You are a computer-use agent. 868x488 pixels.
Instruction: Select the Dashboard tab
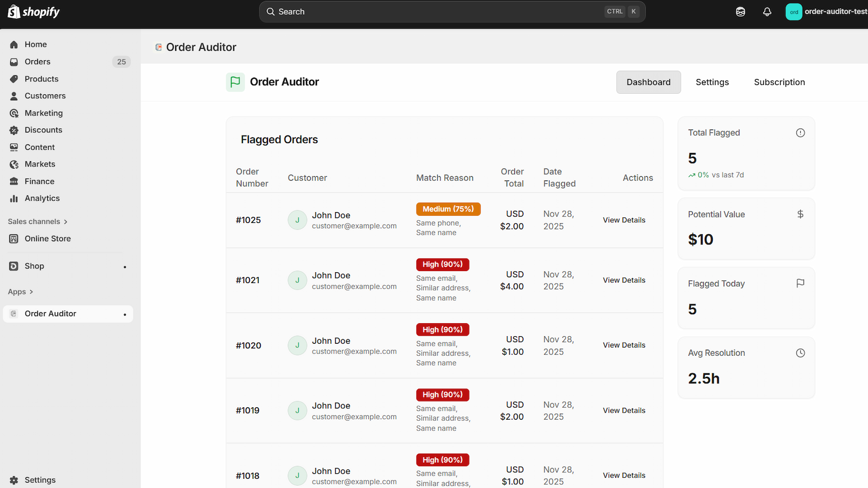(x=648, y=82)
